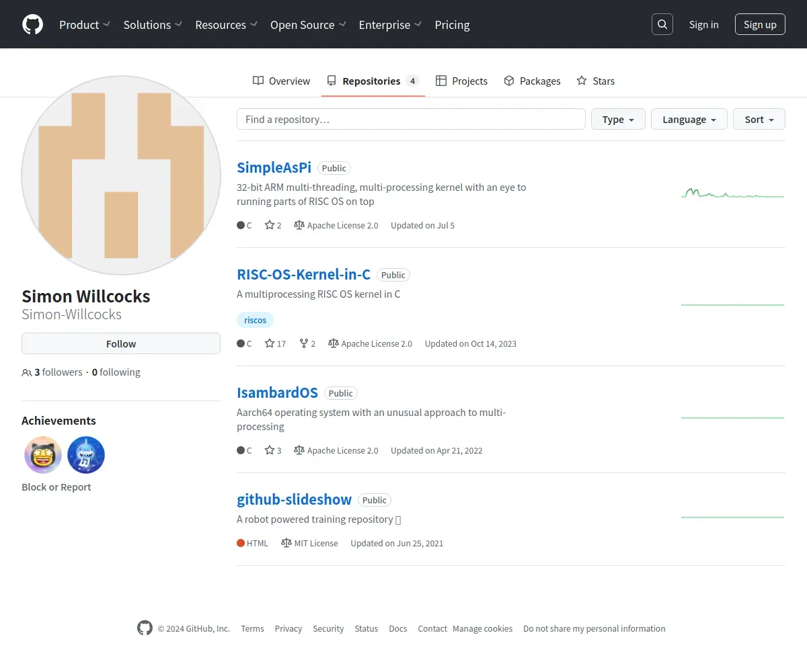Click the star icon on IsambardOS row
The width and height of the screenshot is (807, 672).
click(x=270, y=450)
